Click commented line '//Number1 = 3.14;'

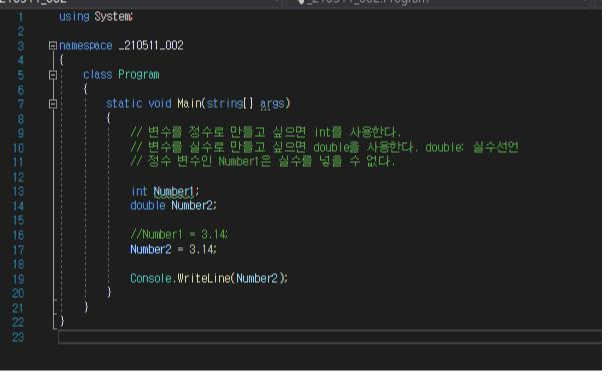click(179, 234)
